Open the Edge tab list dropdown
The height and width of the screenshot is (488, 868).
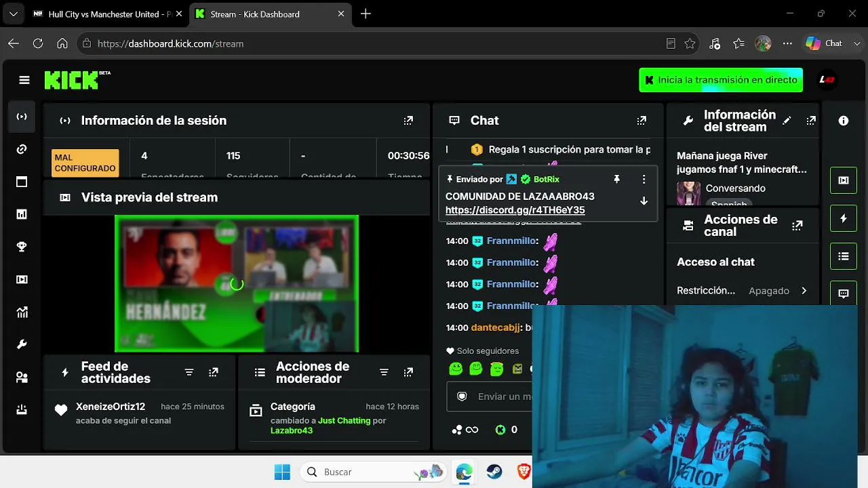pyautogui.click(x=14, y=14)
